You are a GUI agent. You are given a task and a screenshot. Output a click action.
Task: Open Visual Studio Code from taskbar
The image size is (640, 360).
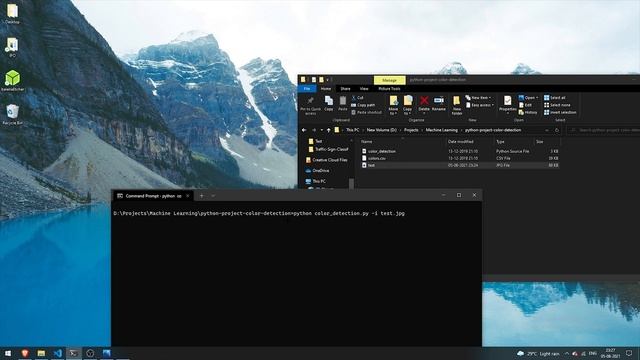tap(58, 353)
